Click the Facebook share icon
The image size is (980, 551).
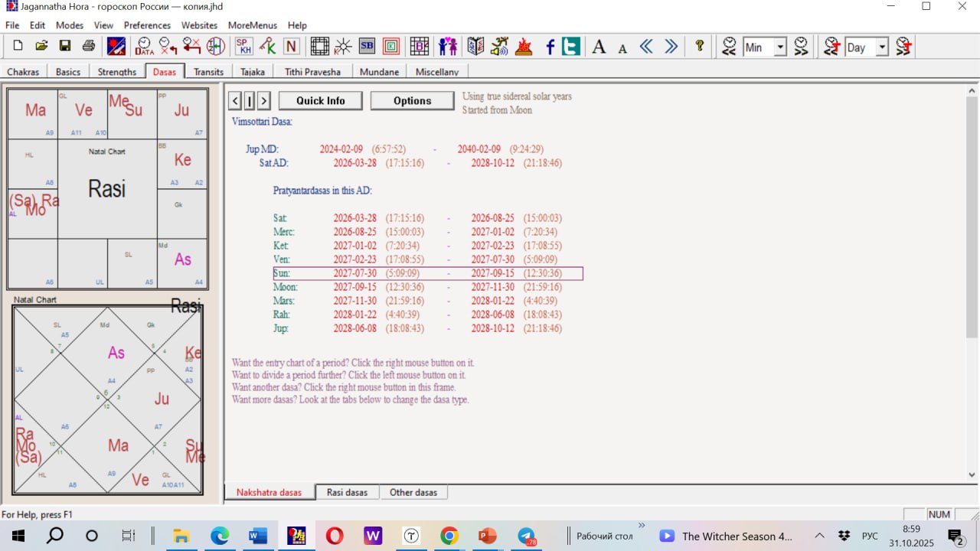point(550,47)
